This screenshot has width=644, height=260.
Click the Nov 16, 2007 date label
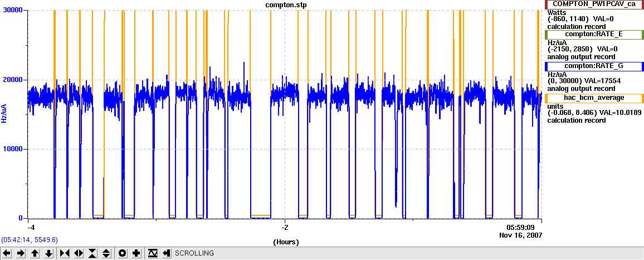(521, 235)
